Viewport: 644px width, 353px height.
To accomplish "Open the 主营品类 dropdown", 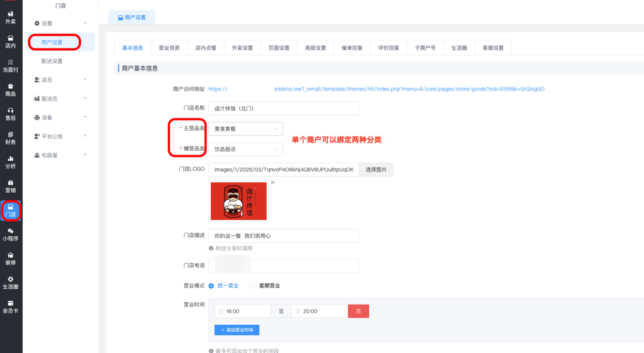I will [245, 129].
